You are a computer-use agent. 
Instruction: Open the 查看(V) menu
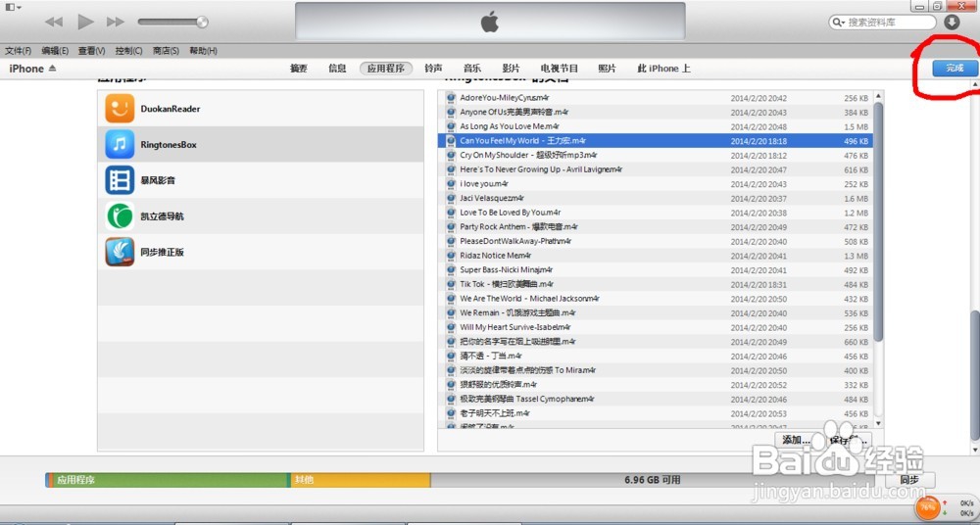pos(91,51)
